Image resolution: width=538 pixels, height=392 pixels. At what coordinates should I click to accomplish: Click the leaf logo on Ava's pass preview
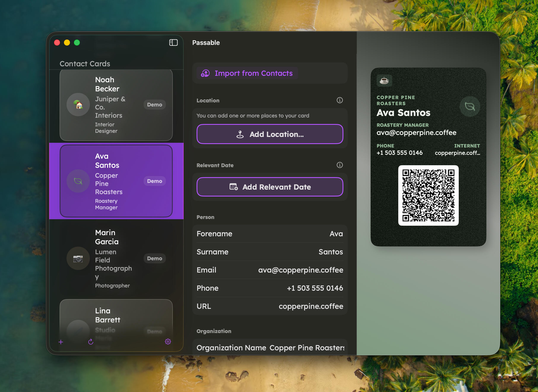coord(470,106)
